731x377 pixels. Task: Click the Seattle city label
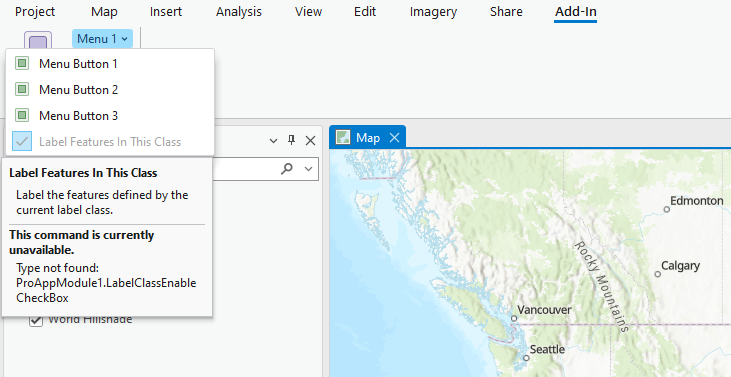[x=547, y=349]
